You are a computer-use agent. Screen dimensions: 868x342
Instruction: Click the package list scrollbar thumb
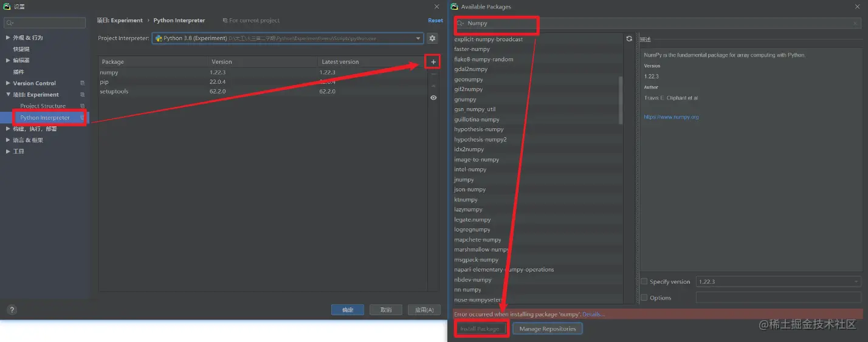621,100
